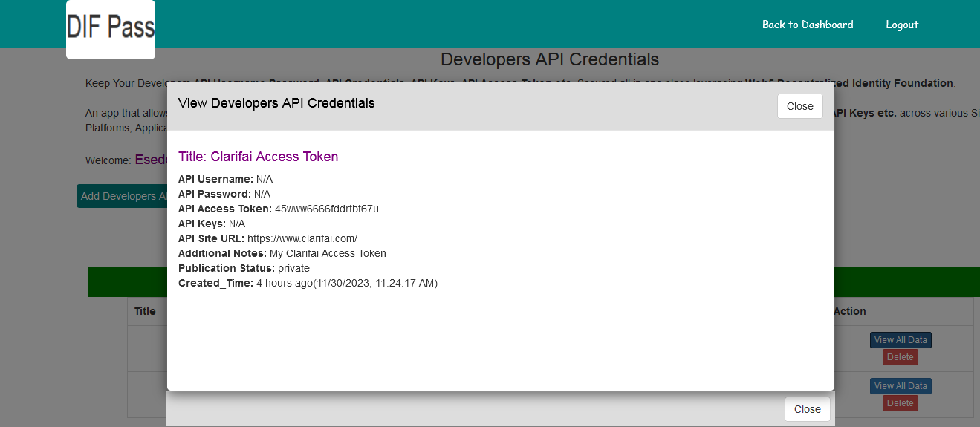Click the lower Close button below the modal
980x427 pixels.
coord(808,409)
